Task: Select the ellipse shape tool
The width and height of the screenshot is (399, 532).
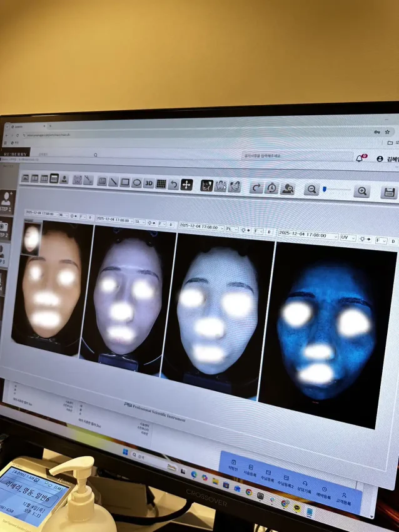Action: click(137, 183)
